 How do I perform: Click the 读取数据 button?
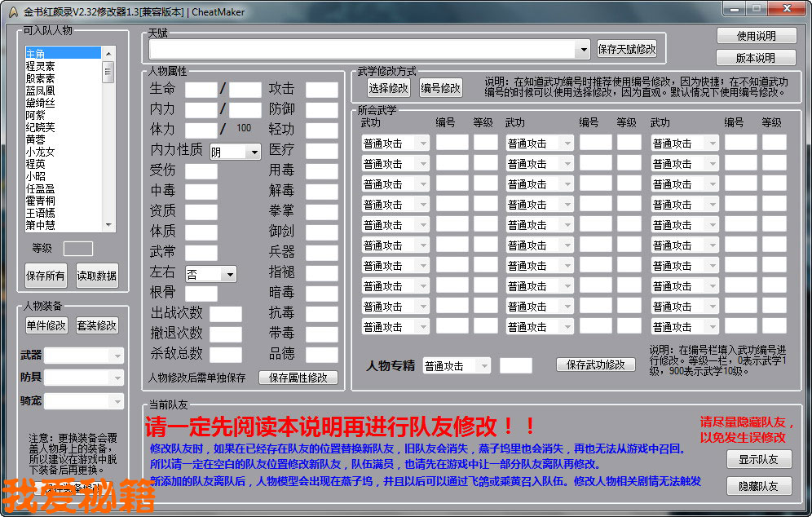tap(97, 276)
